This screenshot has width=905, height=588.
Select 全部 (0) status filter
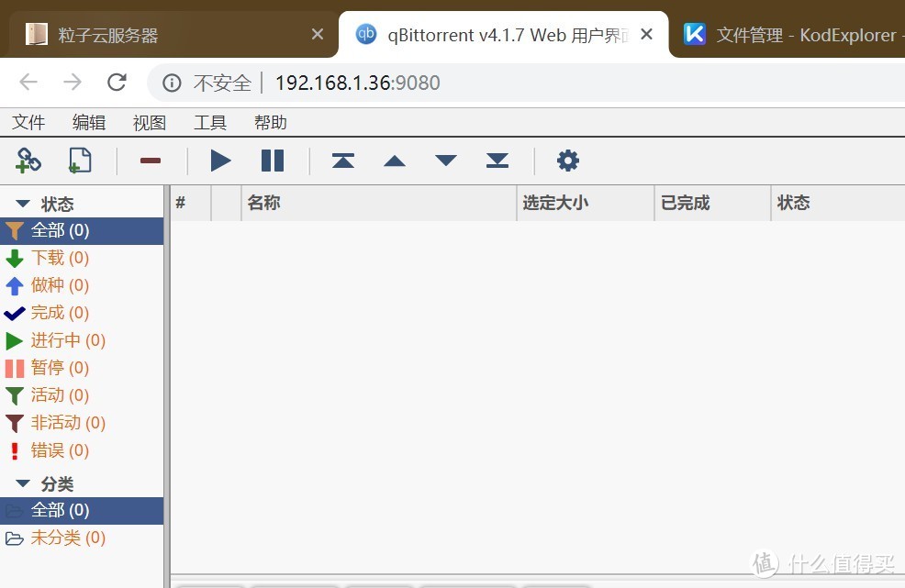[82, 231]
